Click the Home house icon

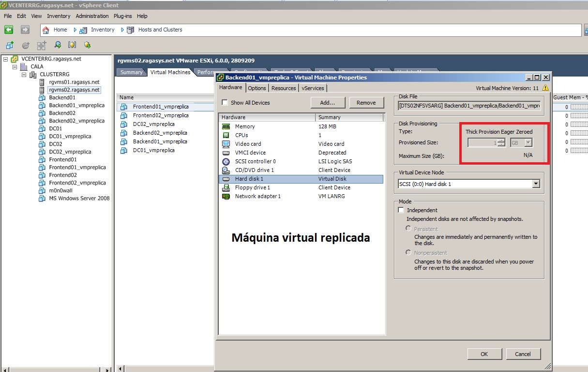click(x=46, y=30)
